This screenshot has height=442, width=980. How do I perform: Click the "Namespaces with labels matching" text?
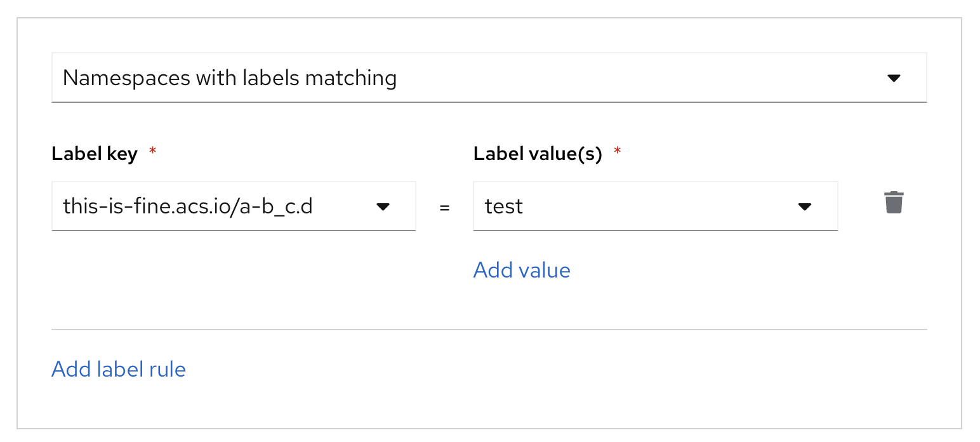[x=230, y=78]
